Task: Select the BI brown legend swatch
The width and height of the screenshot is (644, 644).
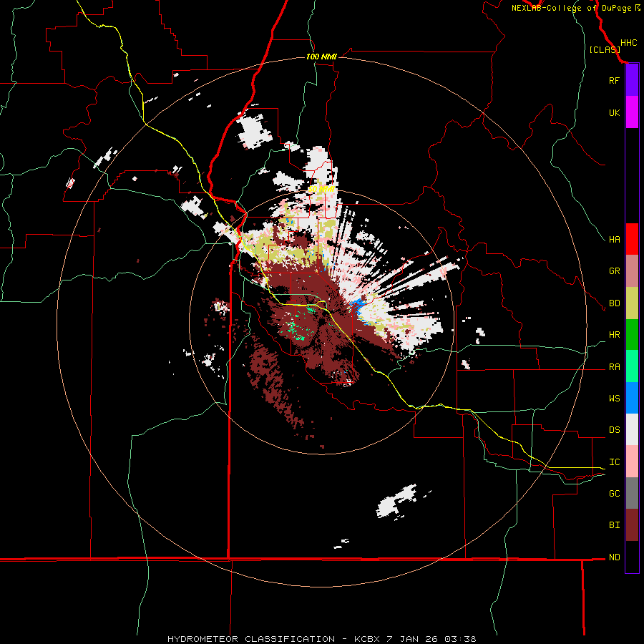Action: click(x=632, y=525)
